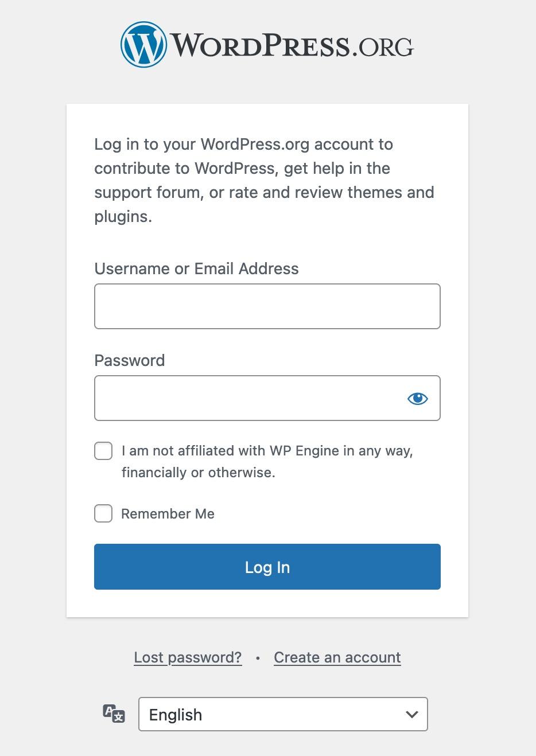Show password using the eye icon
Image resolution: width=536 pixels, height=756 pixels.
(x=417, y=398)
